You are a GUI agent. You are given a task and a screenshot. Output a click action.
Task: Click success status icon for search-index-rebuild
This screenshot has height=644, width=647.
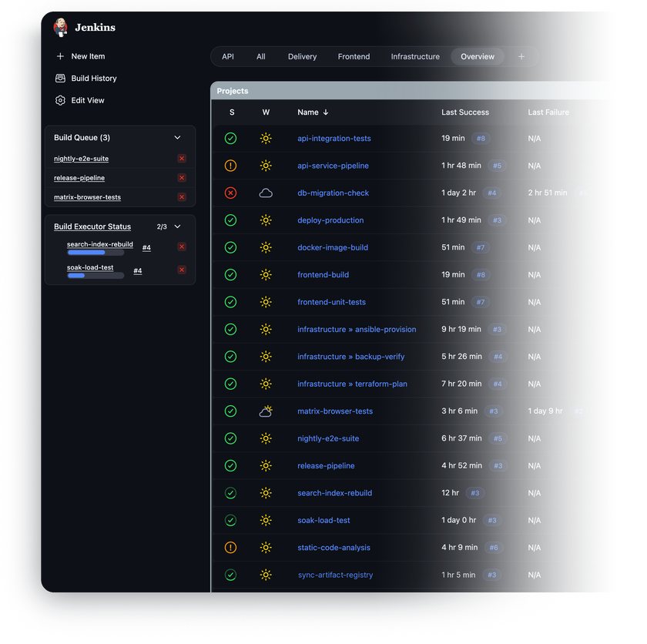pos(230,493)
